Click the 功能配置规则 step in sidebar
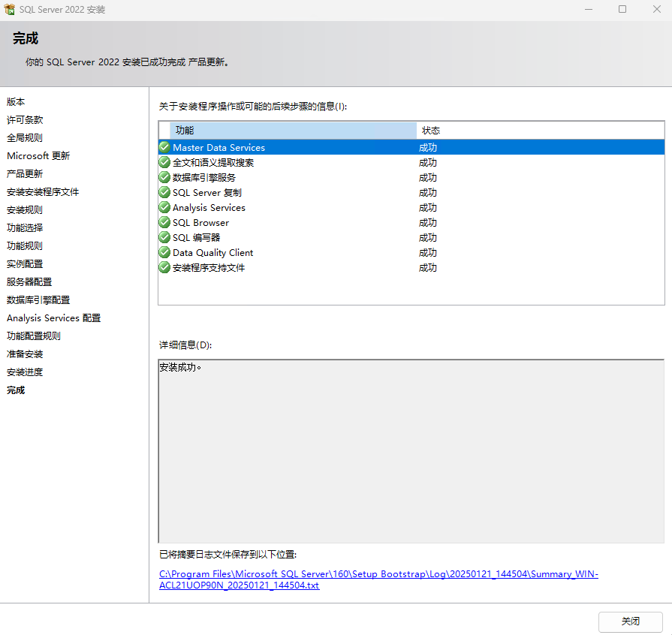Image resolution: width=672 pixels, height=635 pixels. tap(34, 336)
